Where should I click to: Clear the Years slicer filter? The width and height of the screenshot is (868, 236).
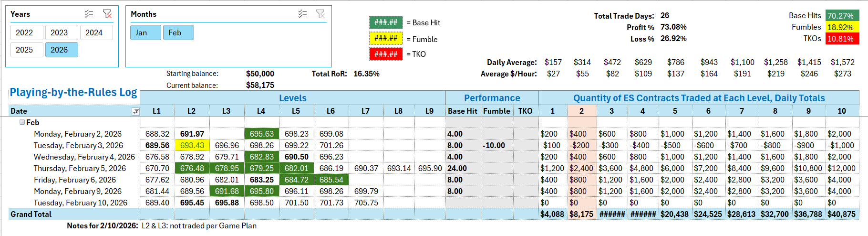(x=107, y=14)
